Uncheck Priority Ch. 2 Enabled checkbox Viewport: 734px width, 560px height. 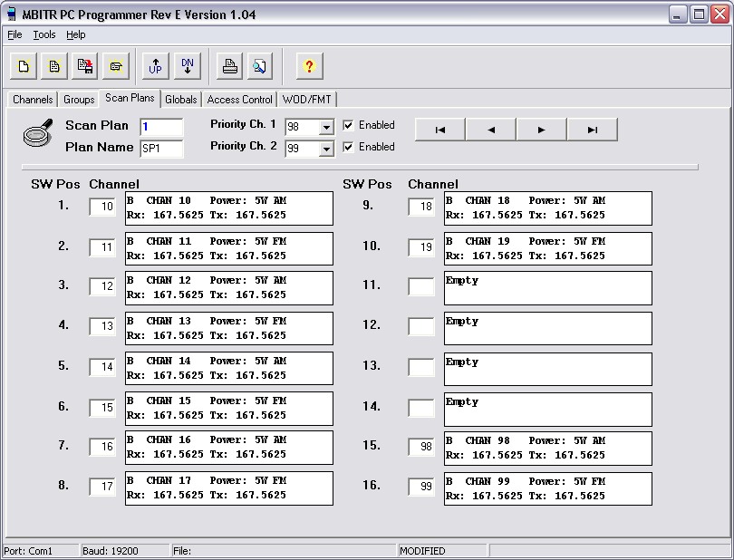pyautogui.click(x=349, y=147)
